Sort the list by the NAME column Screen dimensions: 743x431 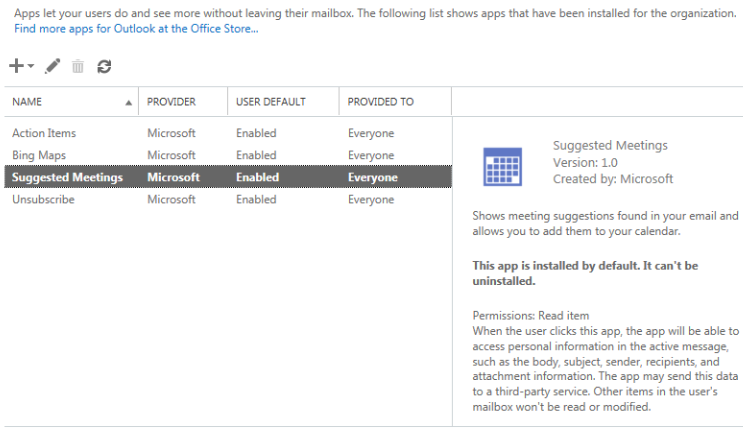tap(28, 102)
